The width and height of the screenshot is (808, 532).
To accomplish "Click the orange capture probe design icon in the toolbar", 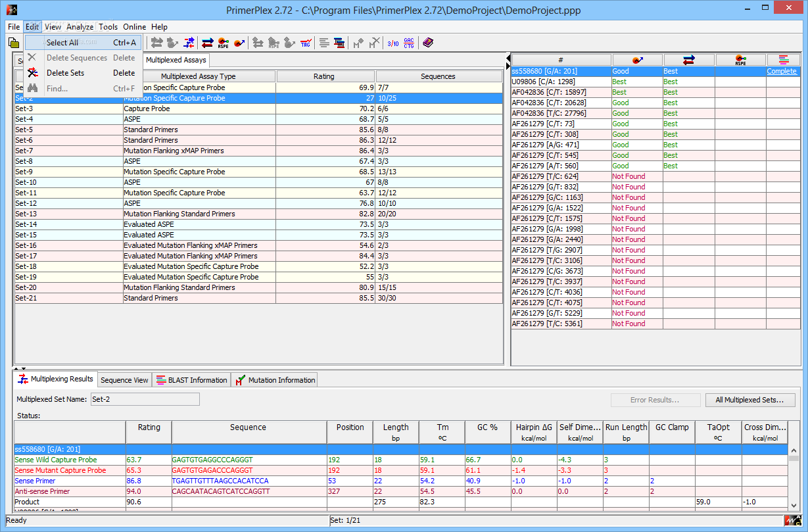I will [239, 43].
